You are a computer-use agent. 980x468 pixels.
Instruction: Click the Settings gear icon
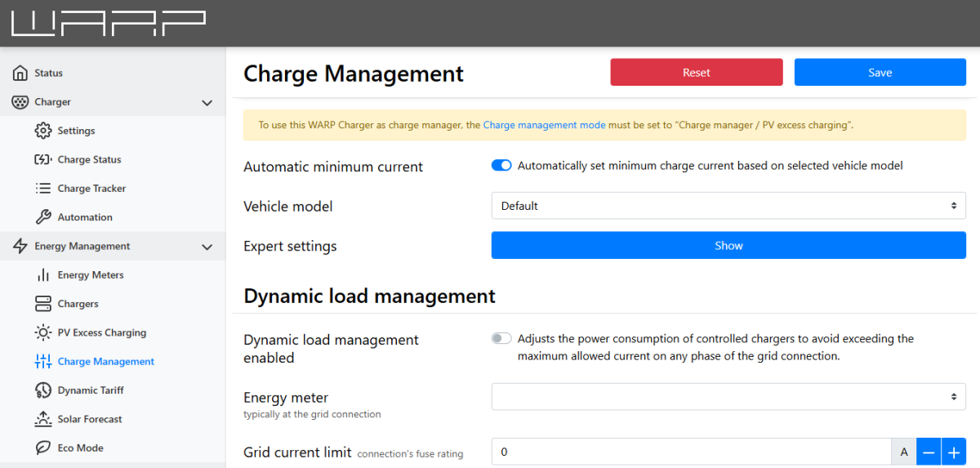point(43,131)
